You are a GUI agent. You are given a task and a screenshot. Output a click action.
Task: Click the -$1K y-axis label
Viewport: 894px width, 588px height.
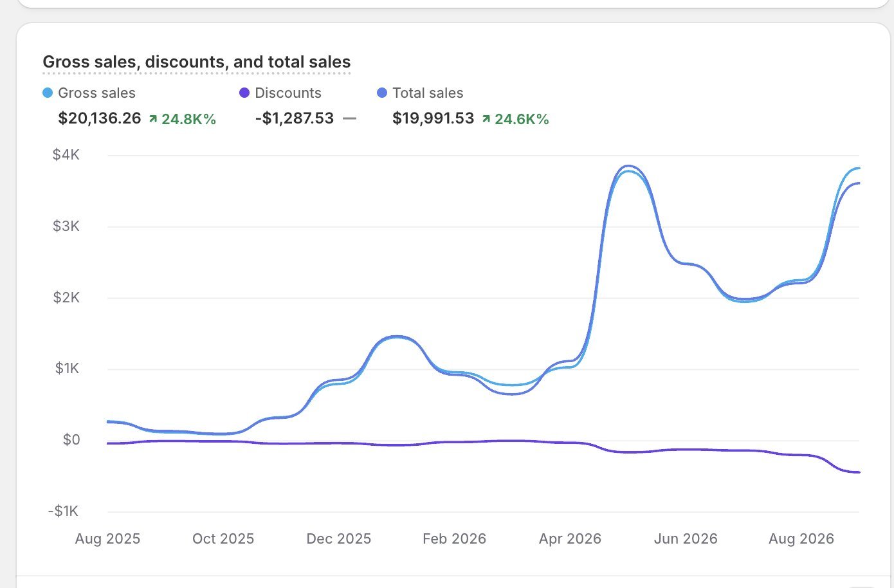tap(63, 511)
